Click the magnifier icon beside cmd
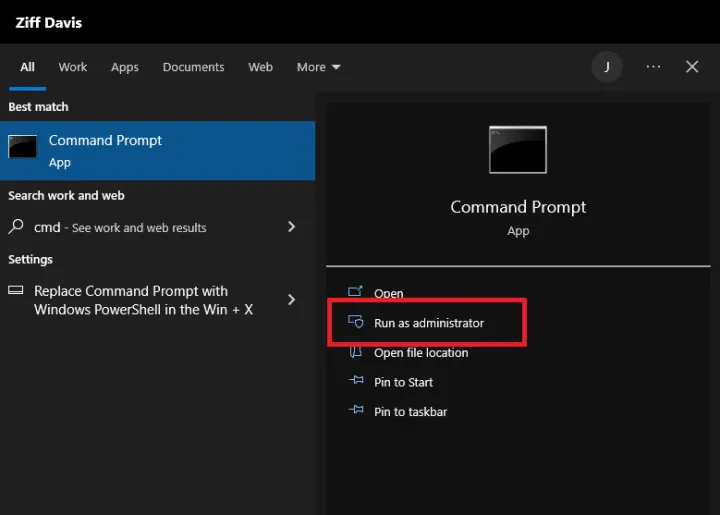 click(x=16, y=227)
